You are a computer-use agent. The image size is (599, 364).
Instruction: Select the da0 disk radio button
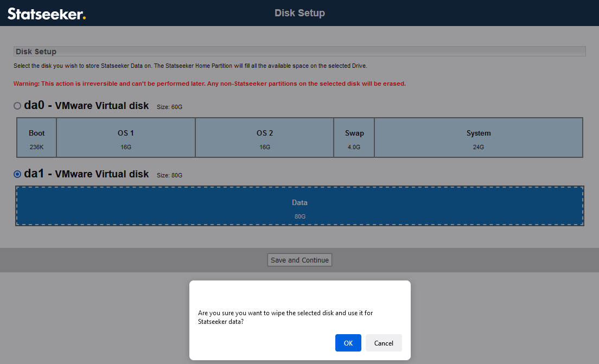point(17,106)
